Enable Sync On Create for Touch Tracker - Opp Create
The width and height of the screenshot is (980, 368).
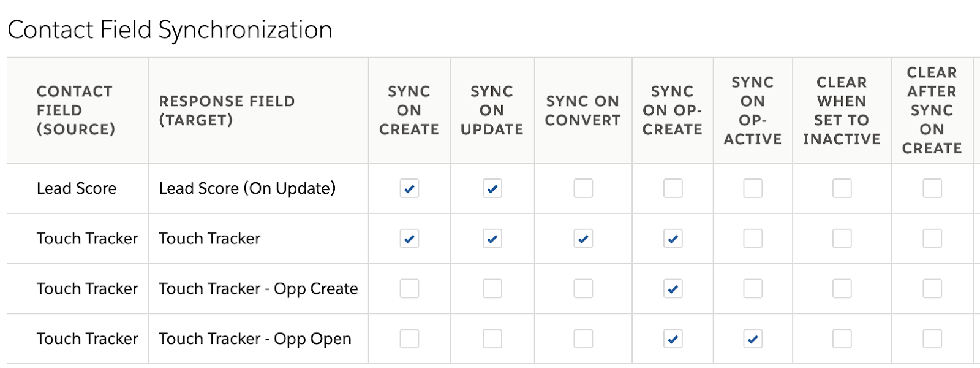coord(409,289)
